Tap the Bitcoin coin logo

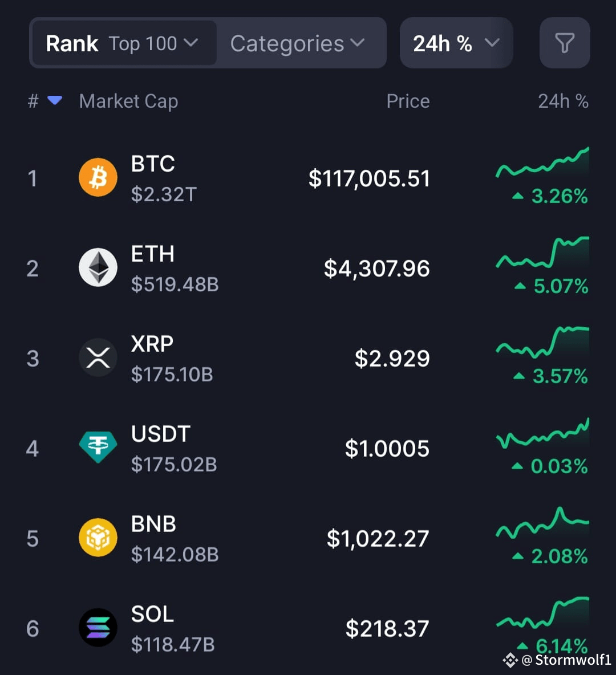coord(98,177)
